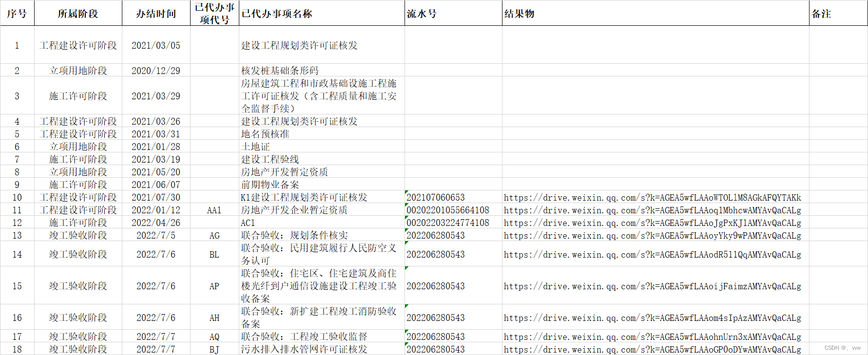Select the 已代办事项代号 header cell
This screenshot has width=868, height=355.
click(x=214, y=14)
